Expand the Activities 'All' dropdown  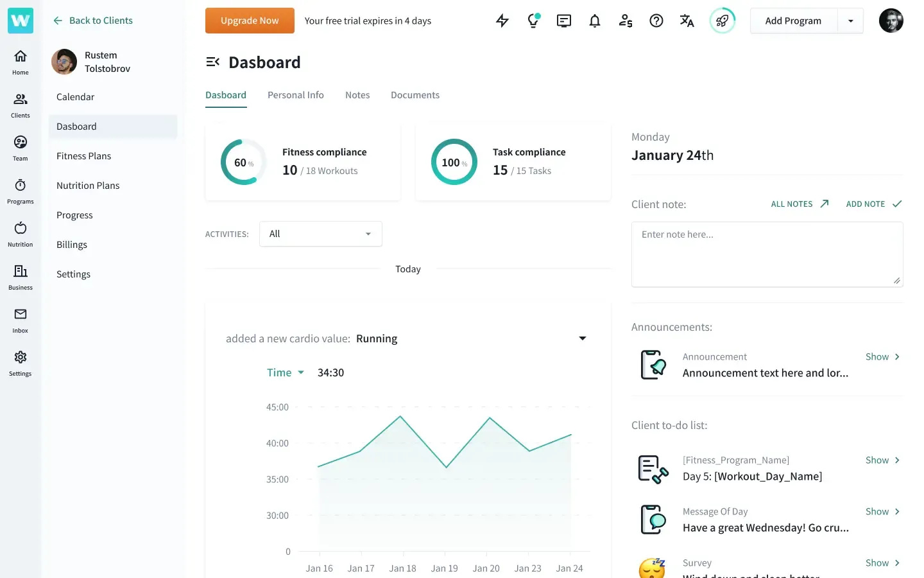(x=320, y=234)
